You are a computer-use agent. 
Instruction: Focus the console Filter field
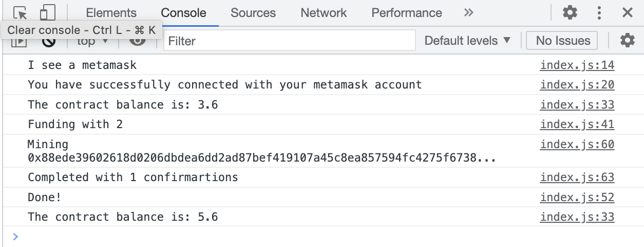290,41
